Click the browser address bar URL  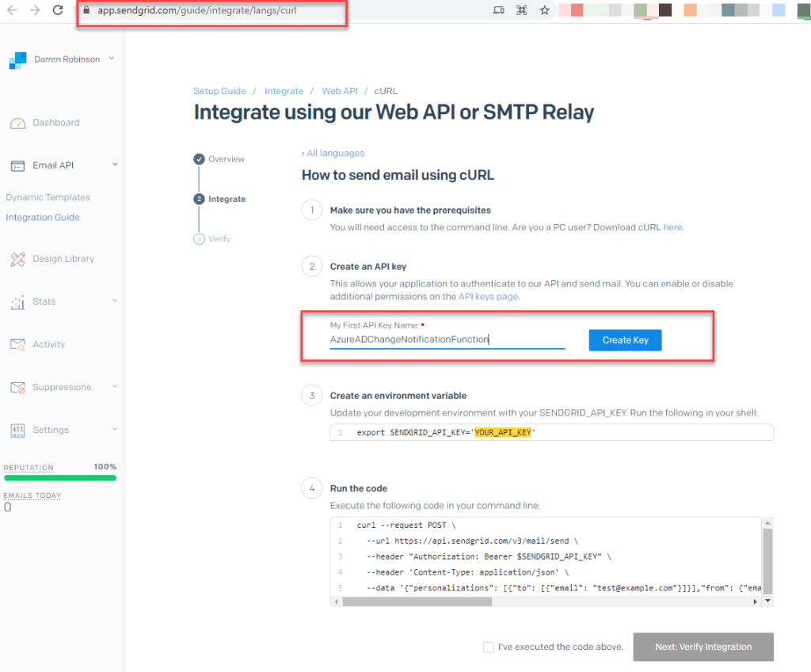click(x=197, y=10)
